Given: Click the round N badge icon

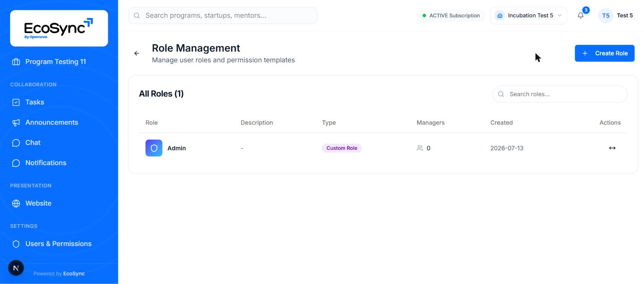Looking at the screenshot, I should pyautogui.click(x=16, y=268).
